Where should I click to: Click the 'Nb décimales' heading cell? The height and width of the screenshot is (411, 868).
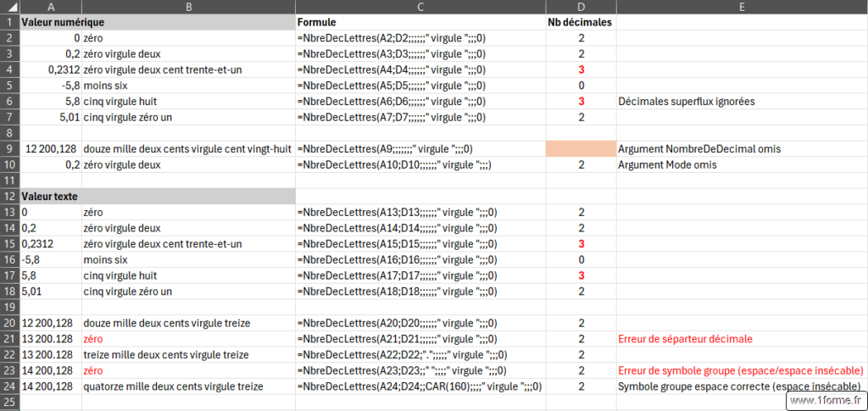coord(581,23)
